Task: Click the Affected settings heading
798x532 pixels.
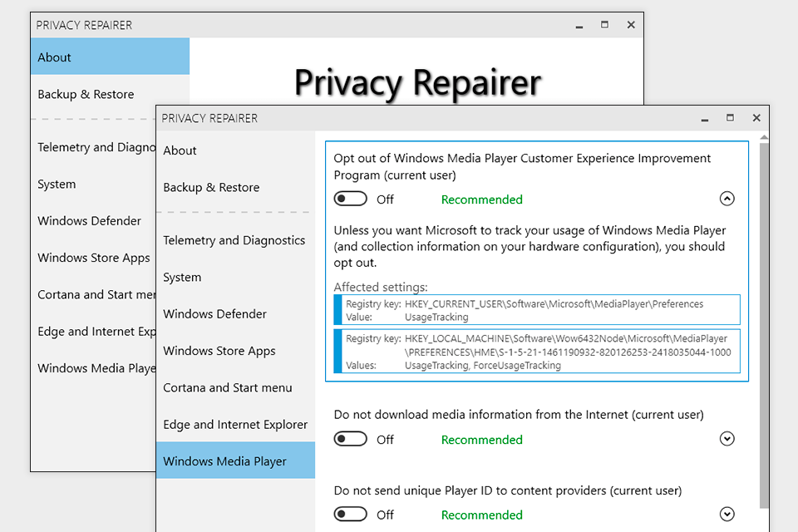Action: 381,287
